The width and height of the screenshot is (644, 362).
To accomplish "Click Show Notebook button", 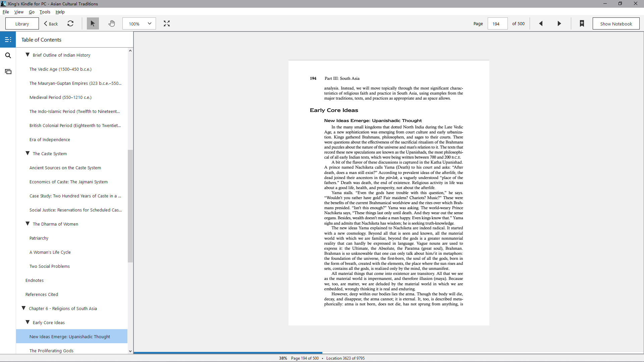I will (x=616, y=23).
